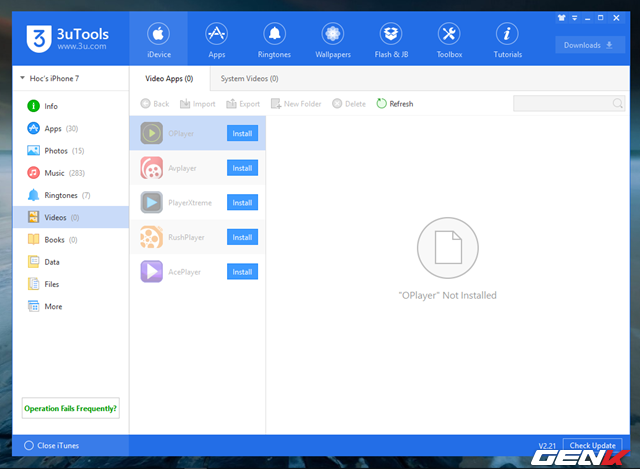The image size is (640, 469).
Task: Select the AcePlayer app icon
Action: coord(151,271)
